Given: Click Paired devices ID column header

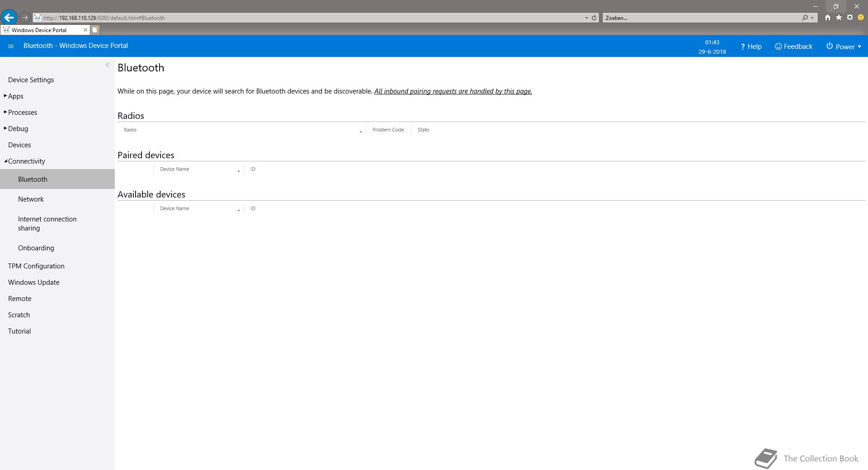Looking at the screenshot, I should tap(253, 169).
